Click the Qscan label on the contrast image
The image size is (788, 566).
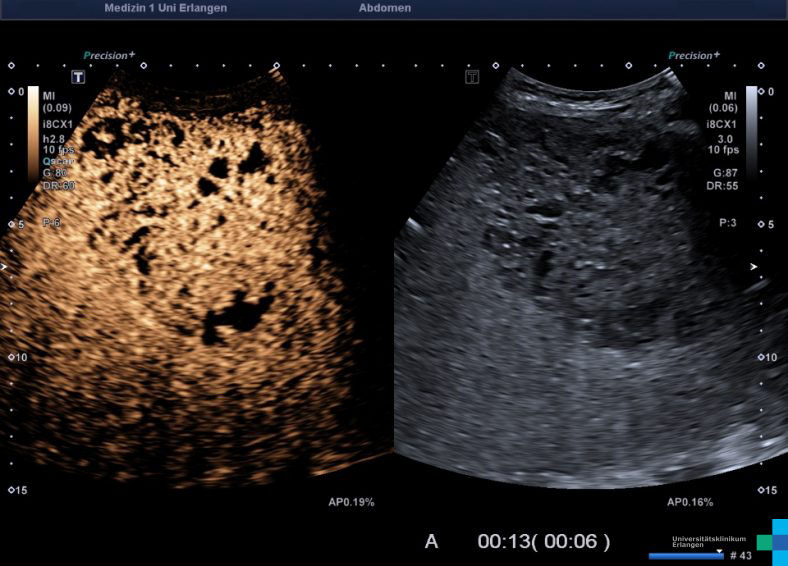57,161
